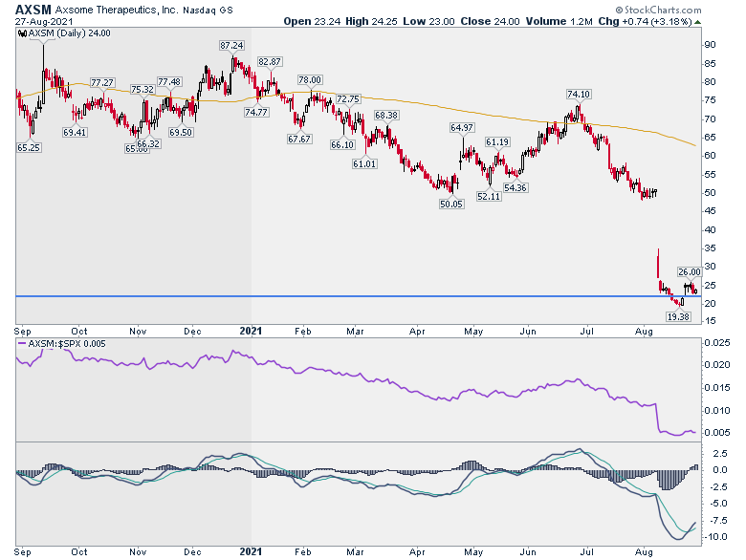Click the Volume 1.2M reading
746x560 pixels.
[x=559, y=21]
